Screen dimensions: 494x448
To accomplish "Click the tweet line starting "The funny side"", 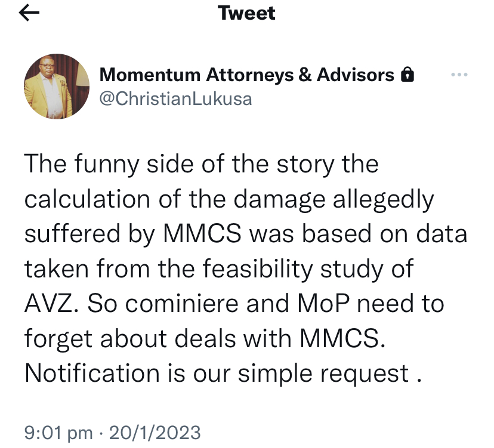I will (x=202, y=164).
